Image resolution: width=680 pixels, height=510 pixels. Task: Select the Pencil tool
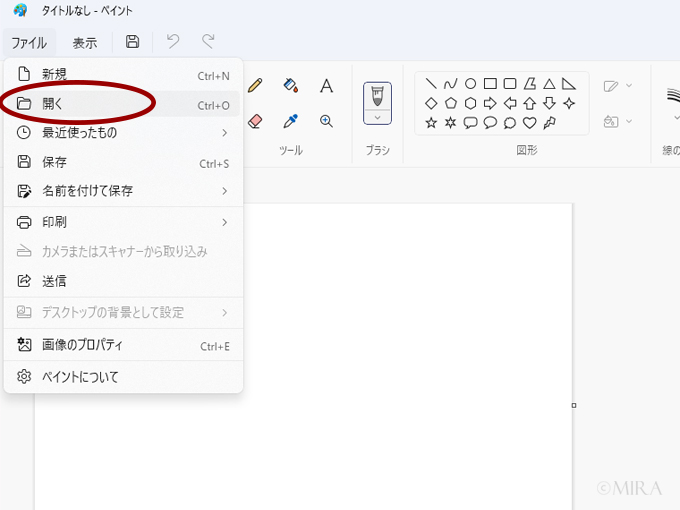(x=255, y=86)
